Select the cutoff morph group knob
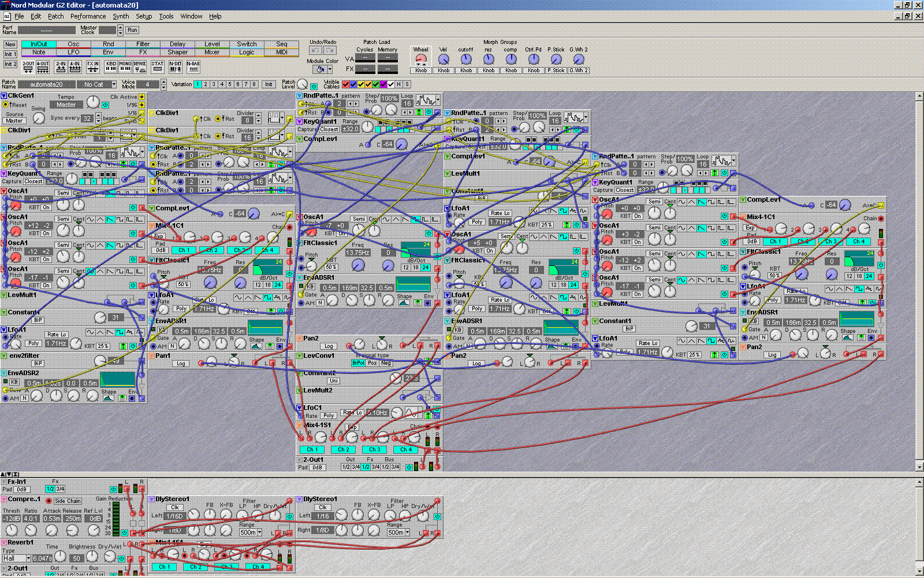The image size is (924, 578). [466, 59]
